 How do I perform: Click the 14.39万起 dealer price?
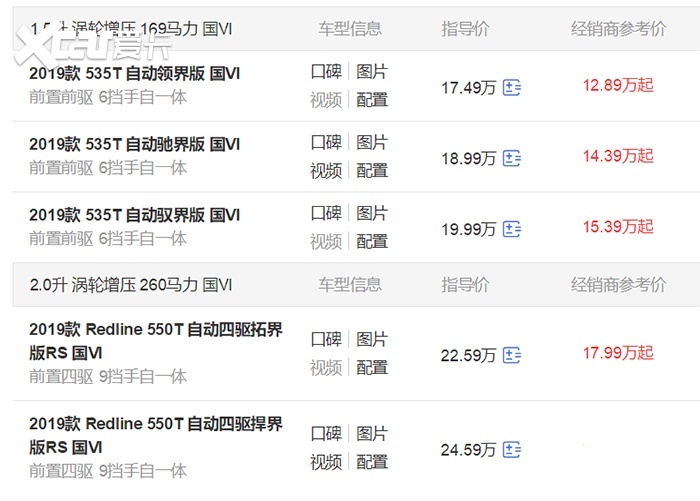click(x=617, y=156)
